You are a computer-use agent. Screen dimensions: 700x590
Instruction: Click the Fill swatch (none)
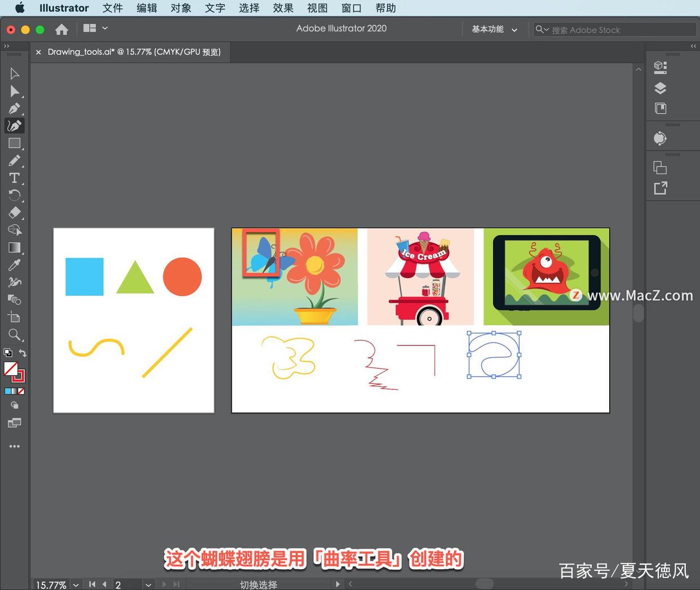[x=10, y=369]
